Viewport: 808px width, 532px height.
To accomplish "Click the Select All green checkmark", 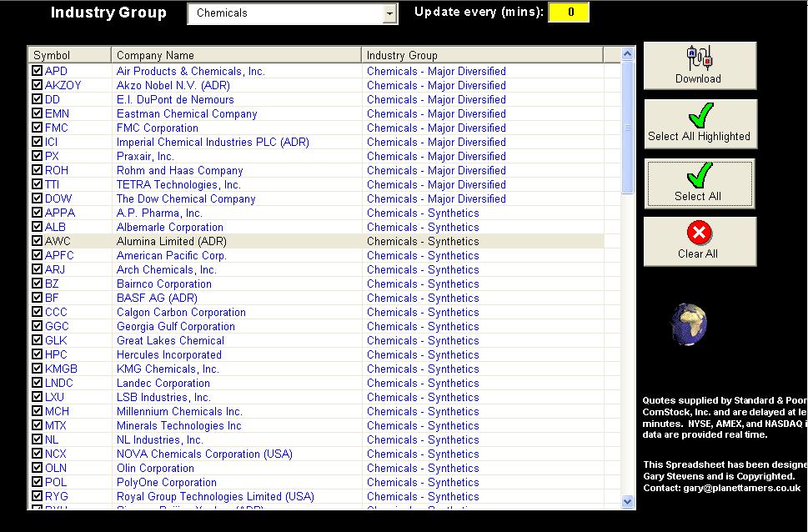I will click(x=699, y=177).
